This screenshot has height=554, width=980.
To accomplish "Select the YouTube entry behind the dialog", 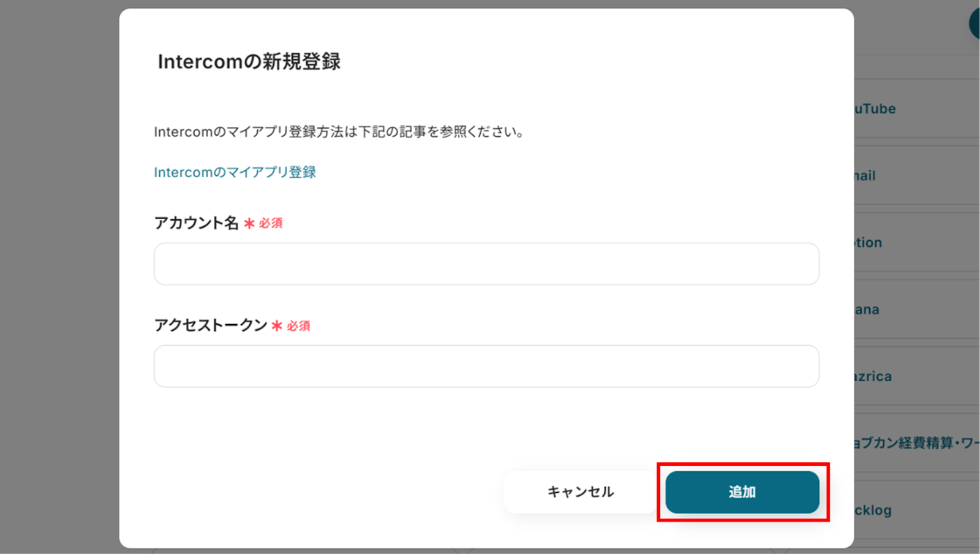I will [x=876, y=109].
